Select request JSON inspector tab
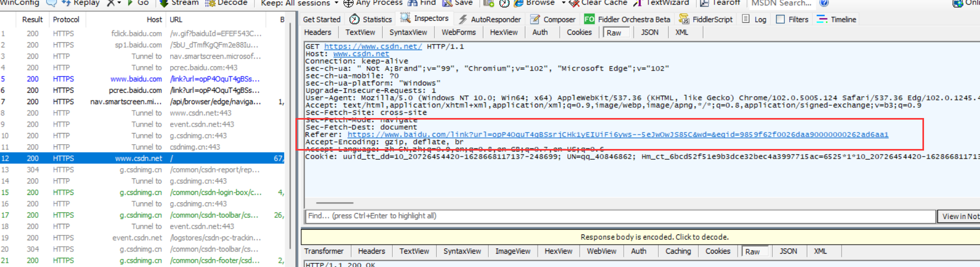 click(x=649, y=32)
